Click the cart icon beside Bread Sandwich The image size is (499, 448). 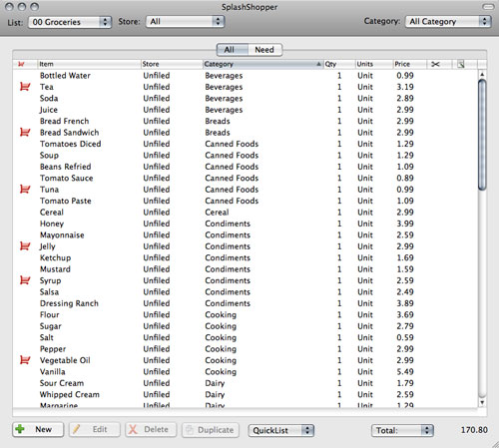(x=25, y=133)
